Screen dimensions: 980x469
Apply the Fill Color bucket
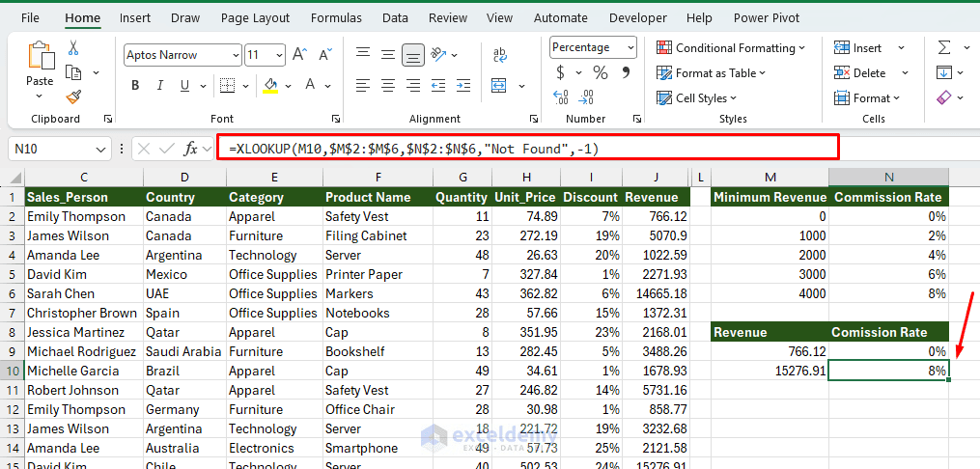pos(270,86)
